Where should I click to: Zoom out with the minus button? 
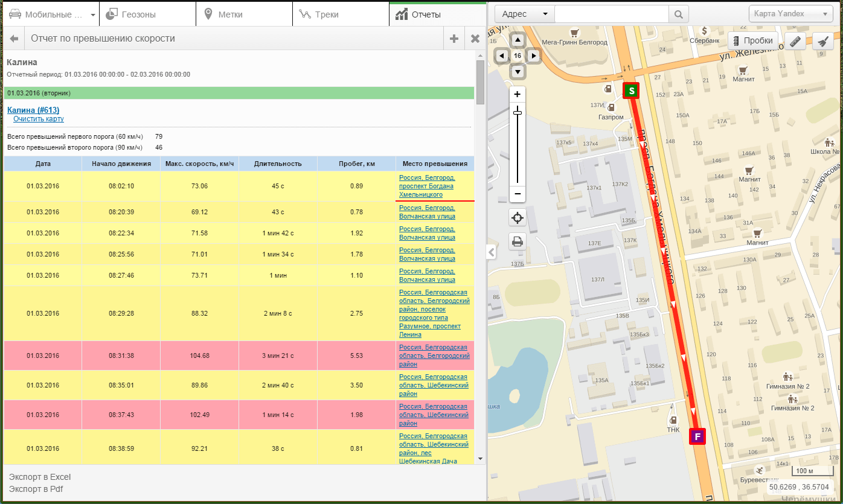pyautogui.click(x=518, y=194)
